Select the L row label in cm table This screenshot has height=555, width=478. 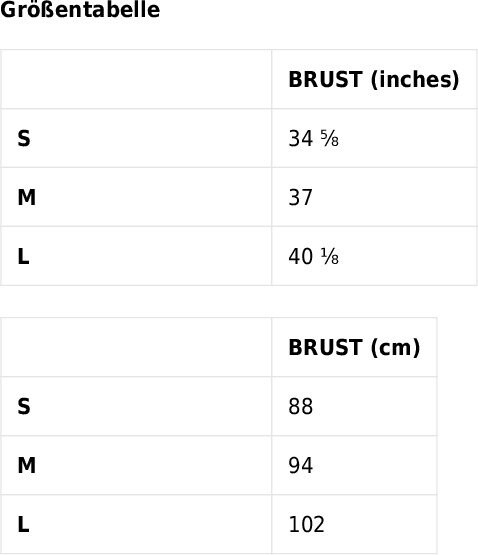(x=23, y=524)
